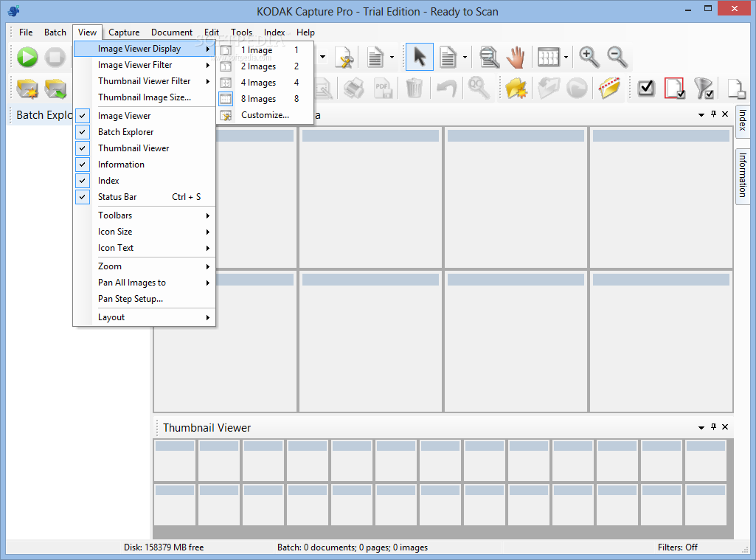Pin the Image Viewer panel

(x=713, y=114)
